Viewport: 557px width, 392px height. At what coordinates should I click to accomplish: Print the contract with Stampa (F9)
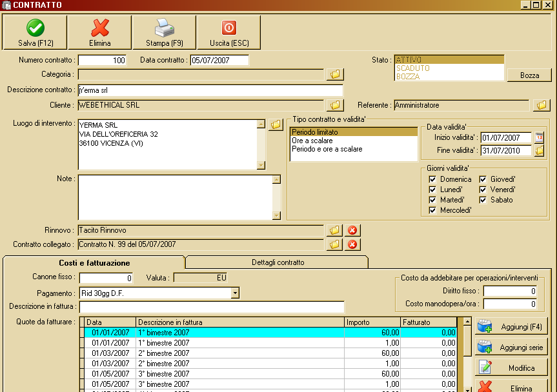165,32
